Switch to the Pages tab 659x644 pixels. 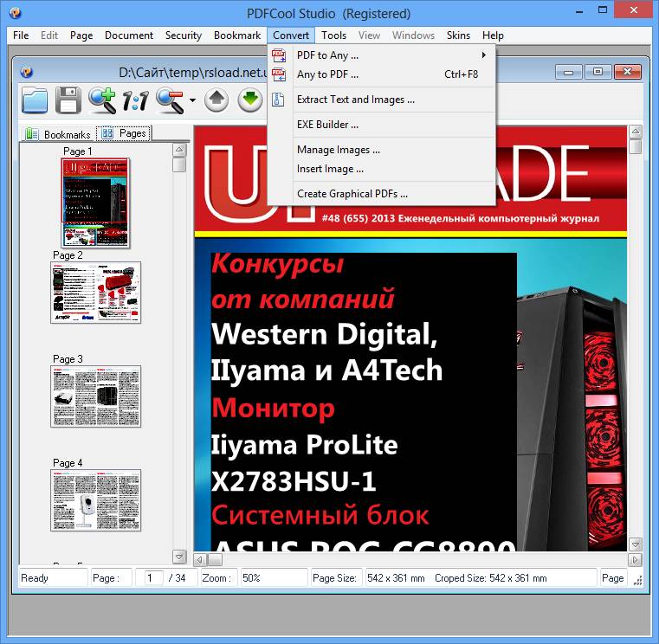click(124, 133)
